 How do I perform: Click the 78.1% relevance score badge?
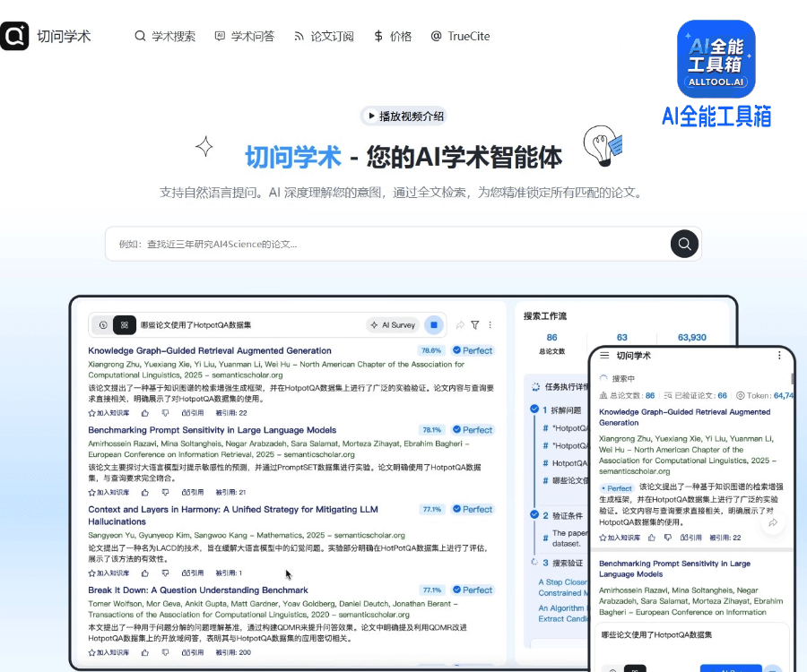pyautogui.click(x=432, y=430)
